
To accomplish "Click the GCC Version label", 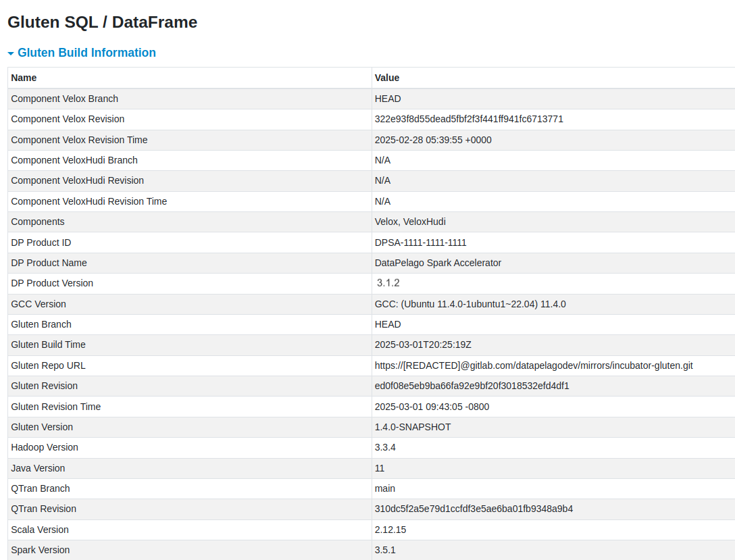I will point(39,304).
